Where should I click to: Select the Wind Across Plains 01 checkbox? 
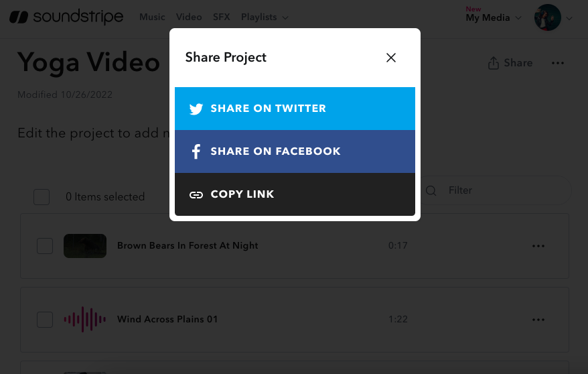[x=45, y=320]
